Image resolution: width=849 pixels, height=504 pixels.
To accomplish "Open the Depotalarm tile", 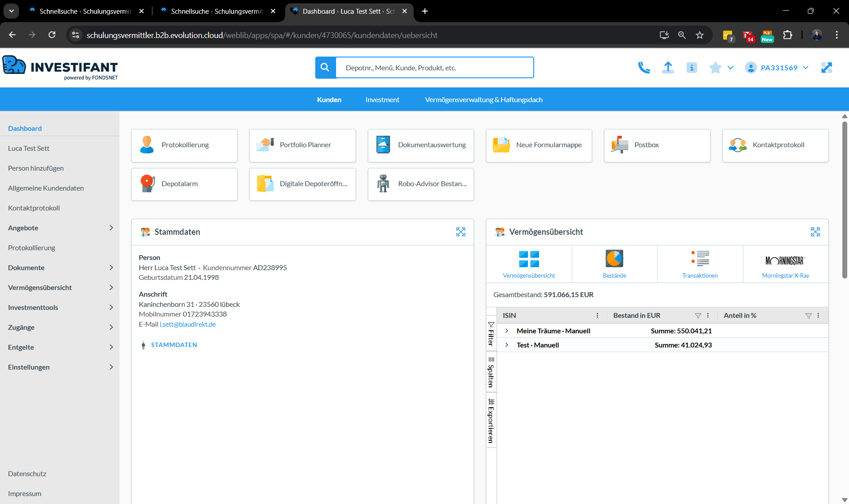I will [184, 184].
